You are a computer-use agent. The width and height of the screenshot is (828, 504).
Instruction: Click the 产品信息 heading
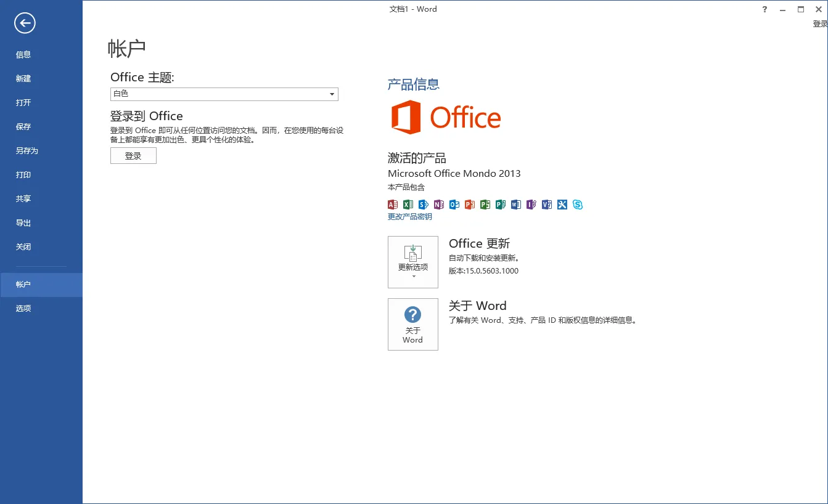click(x=414, y=84)
